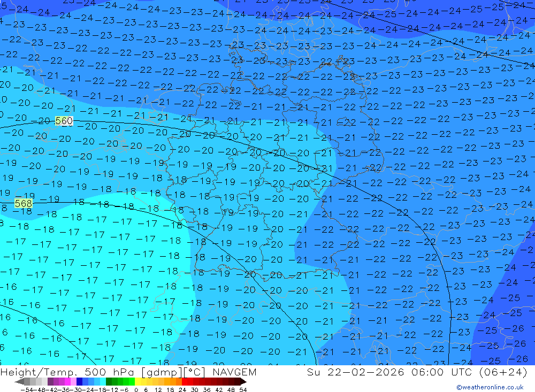
Task: Open the weatheronline.co.uk copyright link
Action: click(x=490, y=387)
